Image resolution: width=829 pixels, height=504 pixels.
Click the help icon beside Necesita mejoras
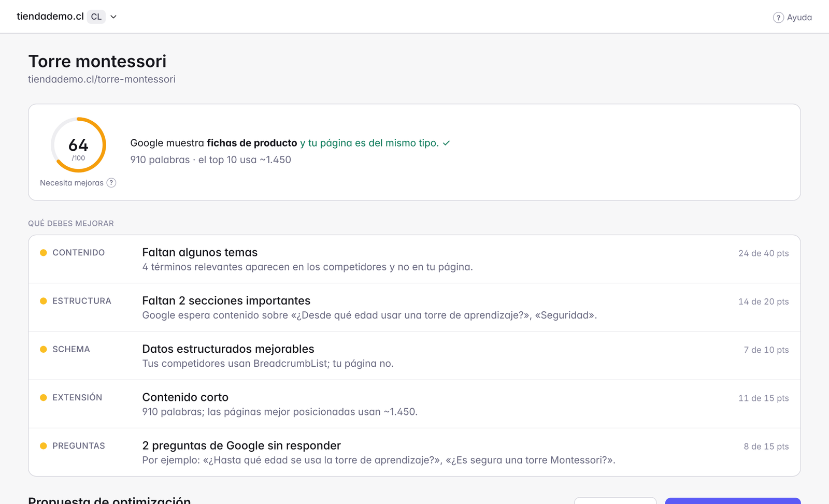pyautogui.click(x=111, y=183)
